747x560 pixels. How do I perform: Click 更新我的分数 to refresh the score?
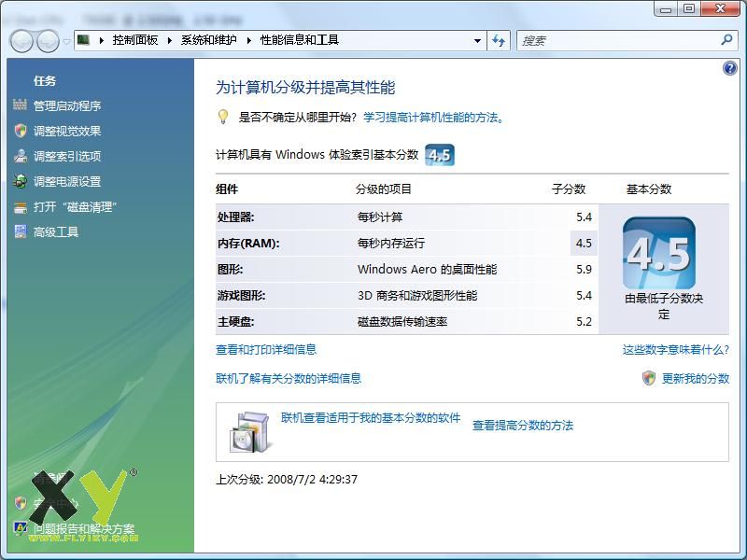(695, 378)
